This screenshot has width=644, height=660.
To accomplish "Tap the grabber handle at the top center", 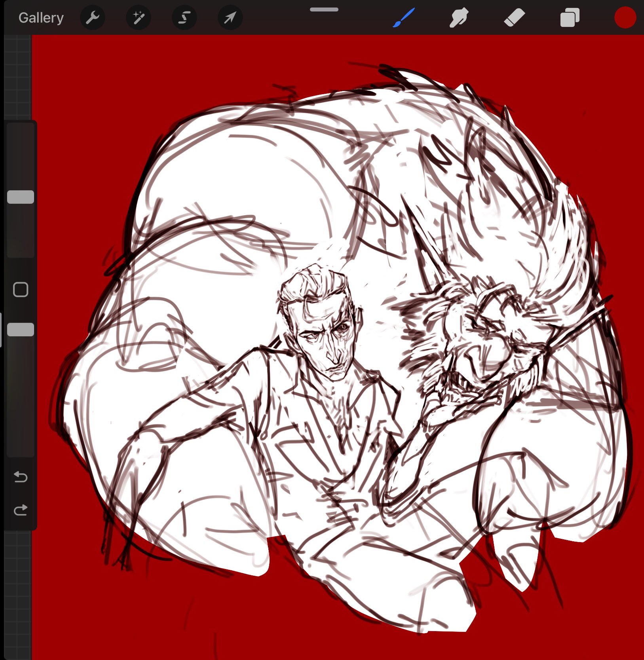I will point(324,9).
